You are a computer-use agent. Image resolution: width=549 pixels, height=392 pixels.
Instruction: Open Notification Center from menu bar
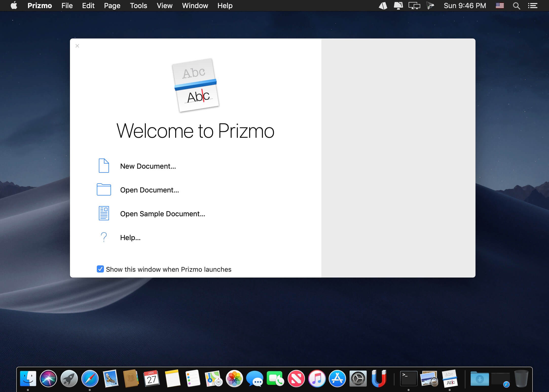tap(533, 6)
